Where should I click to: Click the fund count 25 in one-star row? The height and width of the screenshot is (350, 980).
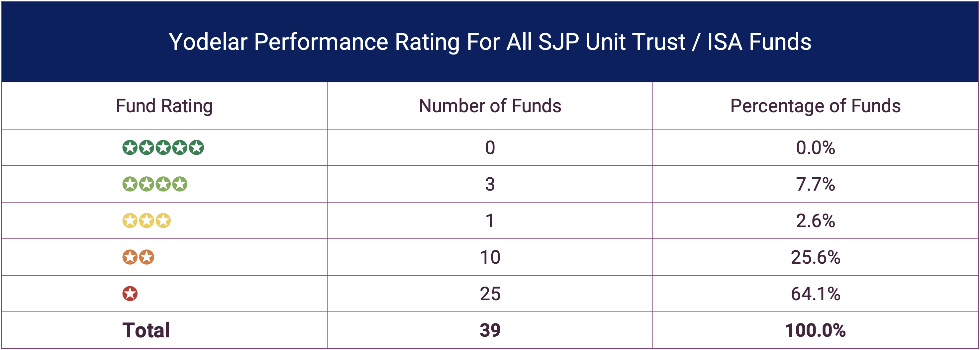(x=490, y=294)
